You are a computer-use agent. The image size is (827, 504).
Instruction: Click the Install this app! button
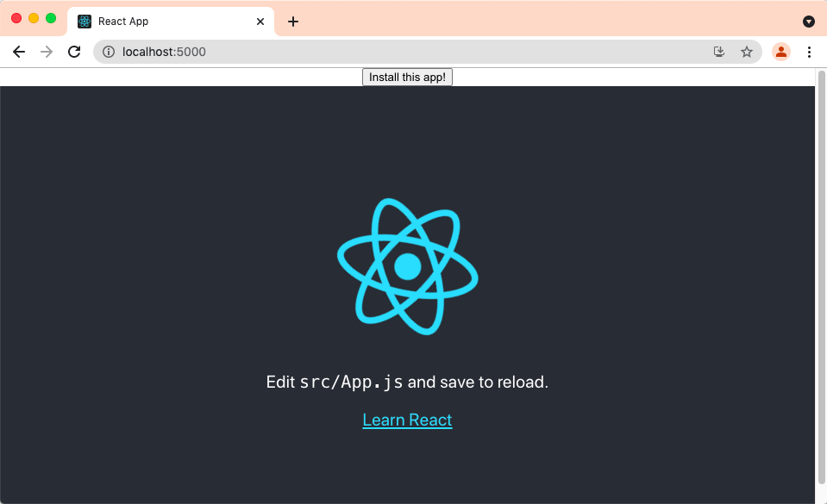(x=407, y=77)
